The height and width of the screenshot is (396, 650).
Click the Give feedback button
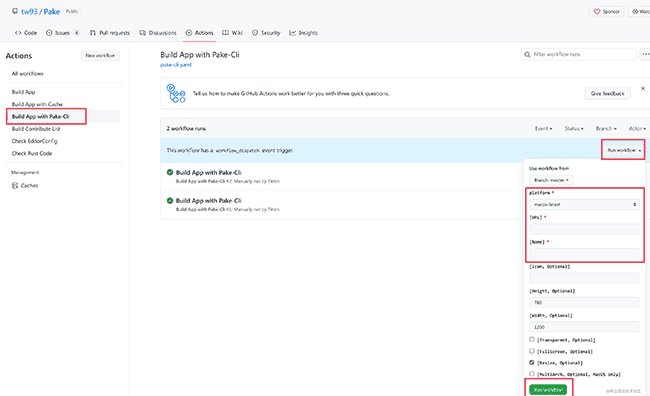(x=607, y=93)
